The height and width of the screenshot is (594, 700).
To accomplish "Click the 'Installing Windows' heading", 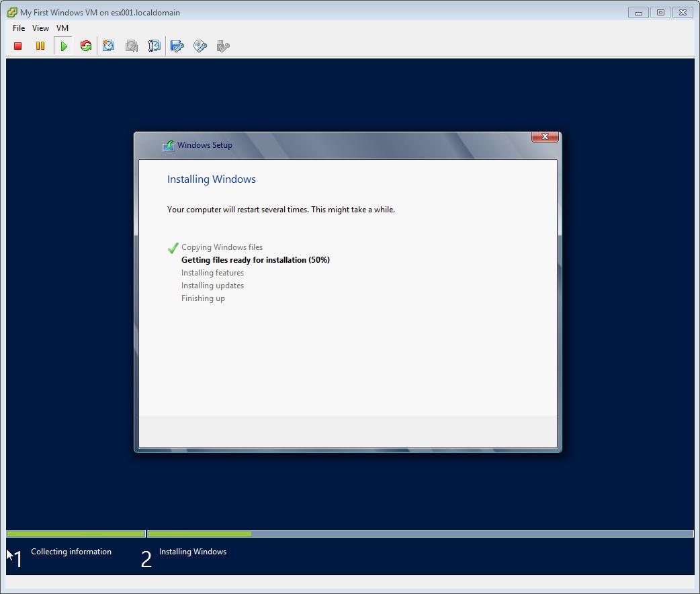I will (x=212, y=179).
